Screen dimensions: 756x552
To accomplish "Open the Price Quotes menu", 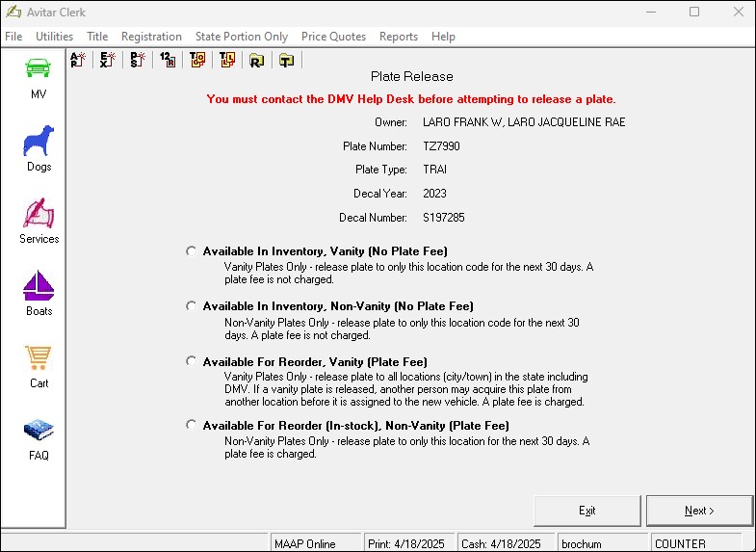I will 333,37.
